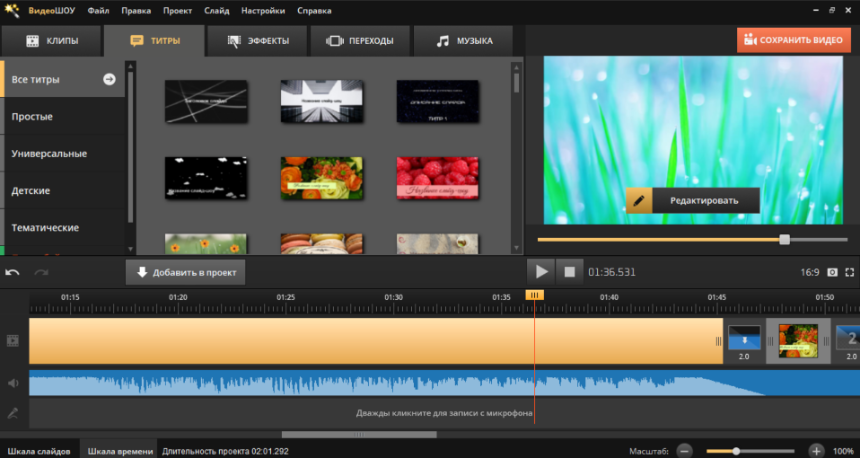Redo the last undone action
860x458 pixels.
[41, 273]
